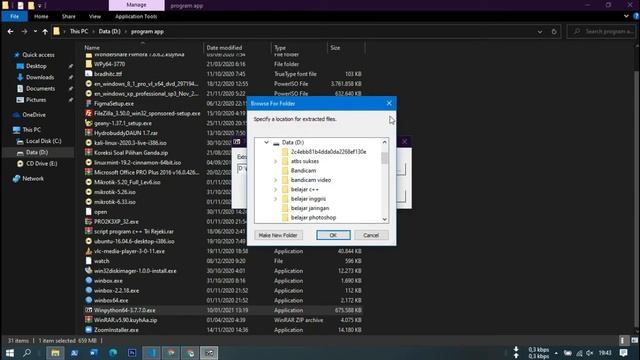This screenshot has height=360, width=640.
Task: Select win32diskimager install exe icon
Action: 89,271
